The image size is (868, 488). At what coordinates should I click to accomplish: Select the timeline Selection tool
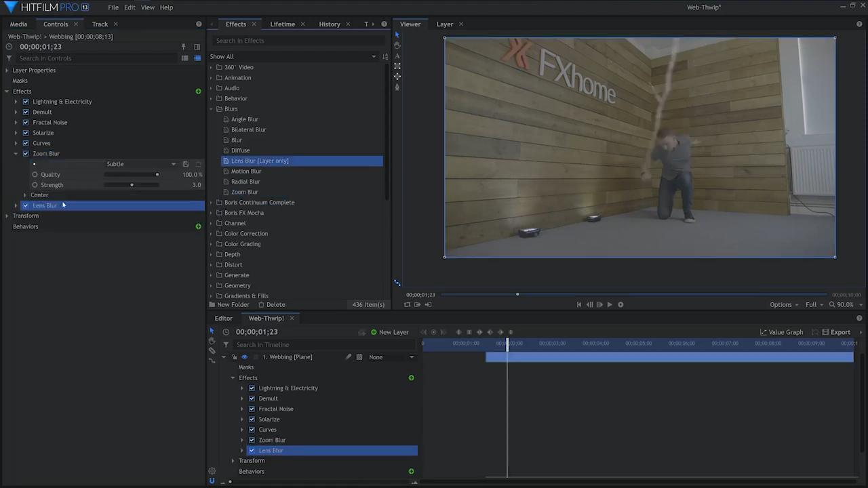point(212,331)
